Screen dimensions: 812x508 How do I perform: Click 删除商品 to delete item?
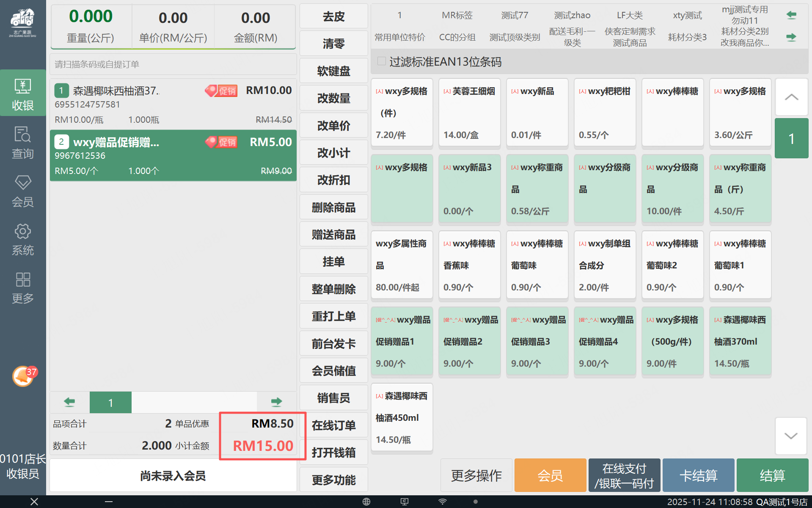tap(333, 207)
